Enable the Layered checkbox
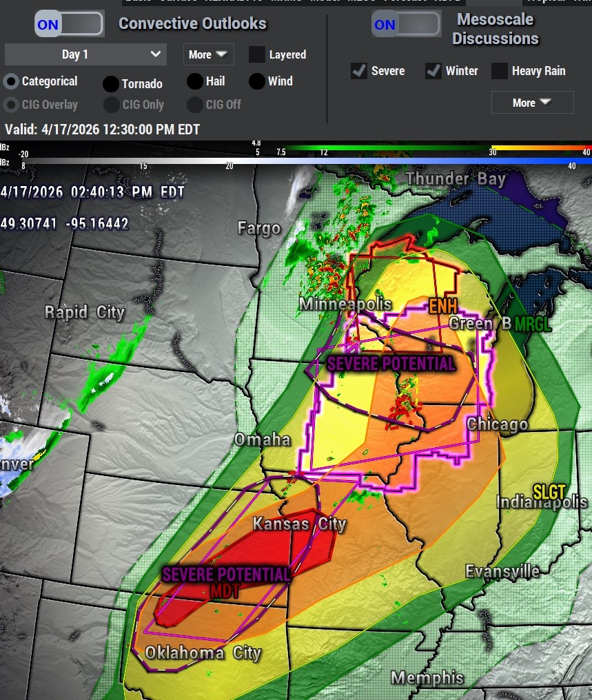This screenshot has height=700, width=592. (x=257, y=54)
